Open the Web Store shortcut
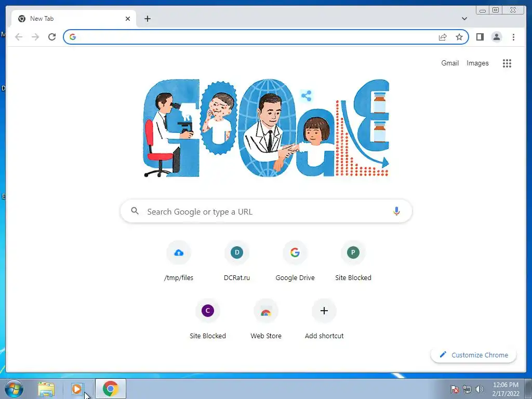532x399 pixels. [x=266, y=320]
